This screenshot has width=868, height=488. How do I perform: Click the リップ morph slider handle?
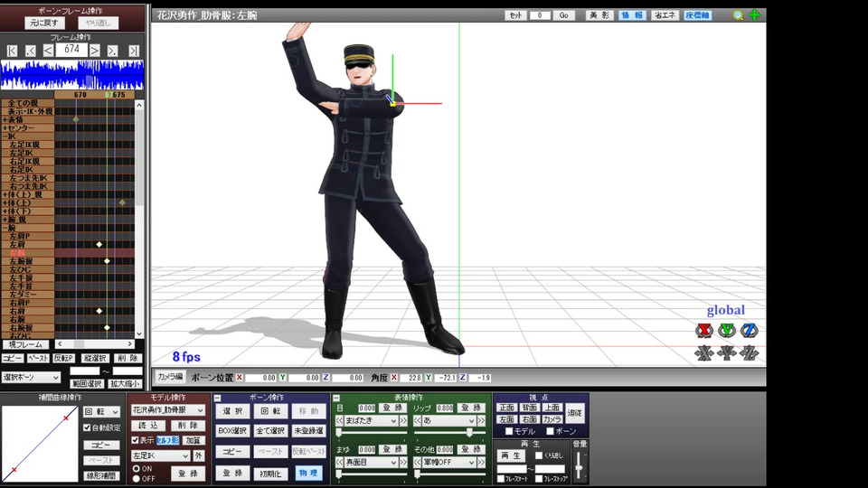click(469, 433)
